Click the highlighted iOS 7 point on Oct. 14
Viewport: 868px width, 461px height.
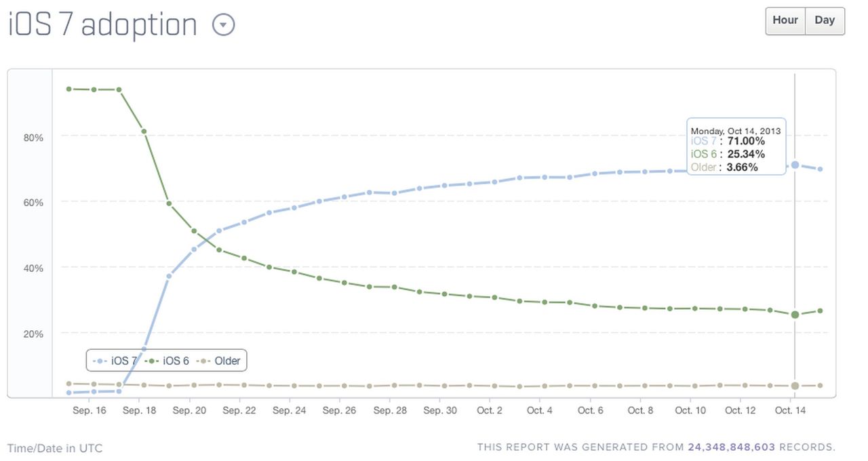point(795,165)
